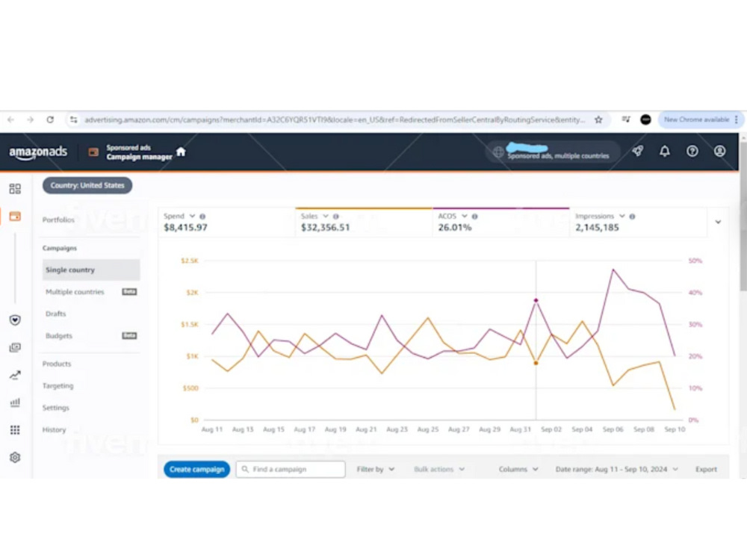Click the amazon ads logo
The width and height of the screenshot is (747, 560).
(x=38, y=152)
